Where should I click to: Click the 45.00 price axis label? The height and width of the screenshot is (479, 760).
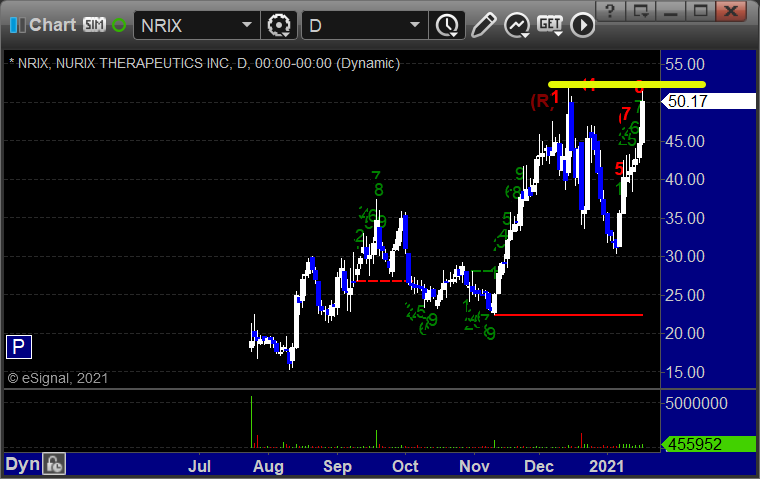click(x=685, y=141)
